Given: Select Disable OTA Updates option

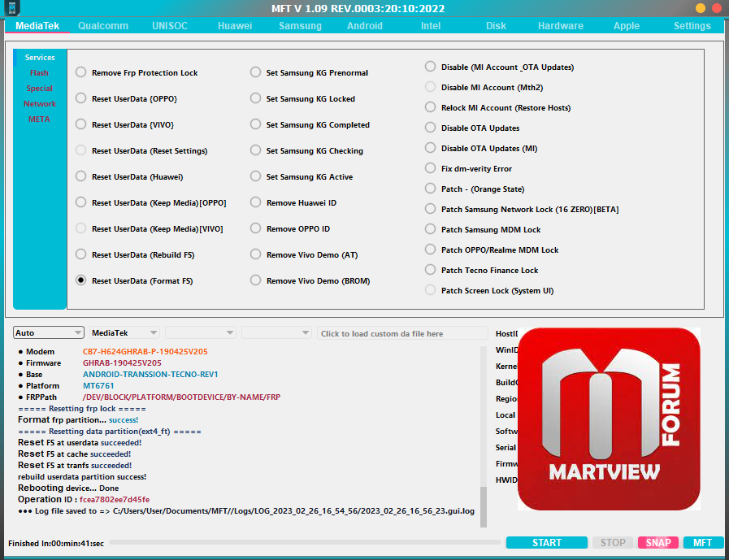Looking at the screenshot, I should point(472,128).
